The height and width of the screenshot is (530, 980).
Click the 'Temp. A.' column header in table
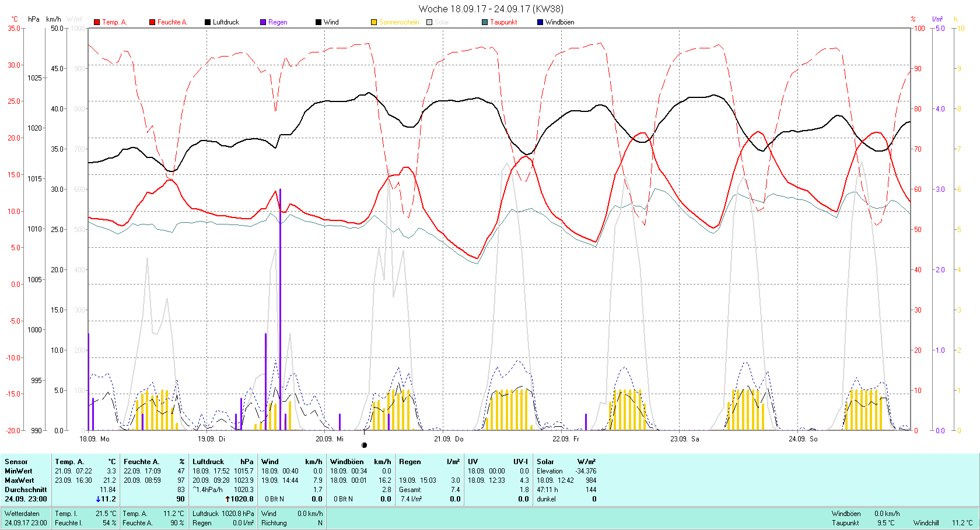click(x=69, y=462)
